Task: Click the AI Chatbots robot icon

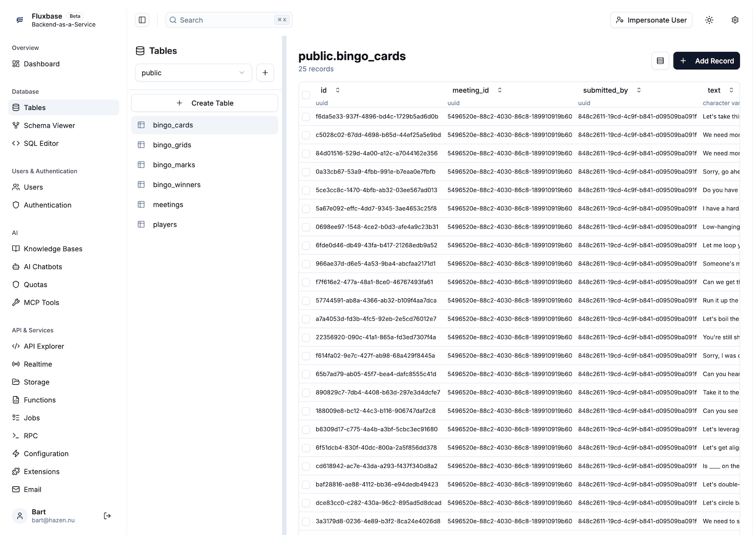Action: coord(16,267)
